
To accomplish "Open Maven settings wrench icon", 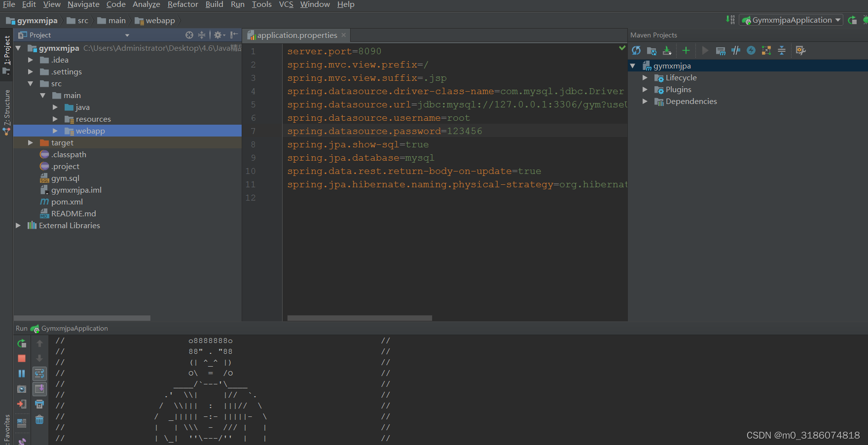I will (800, 50).
